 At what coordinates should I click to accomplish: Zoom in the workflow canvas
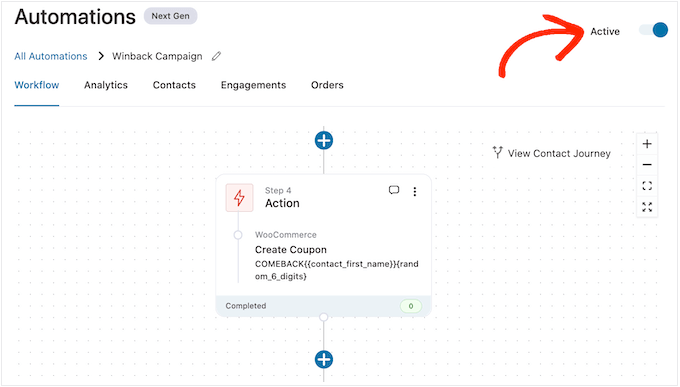tap(647, 144)
